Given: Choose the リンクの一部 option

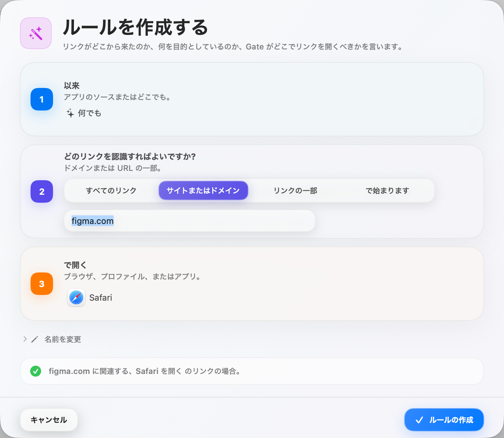Looking at the screenshot, I should pyautogui.click(x=295, y=190).
